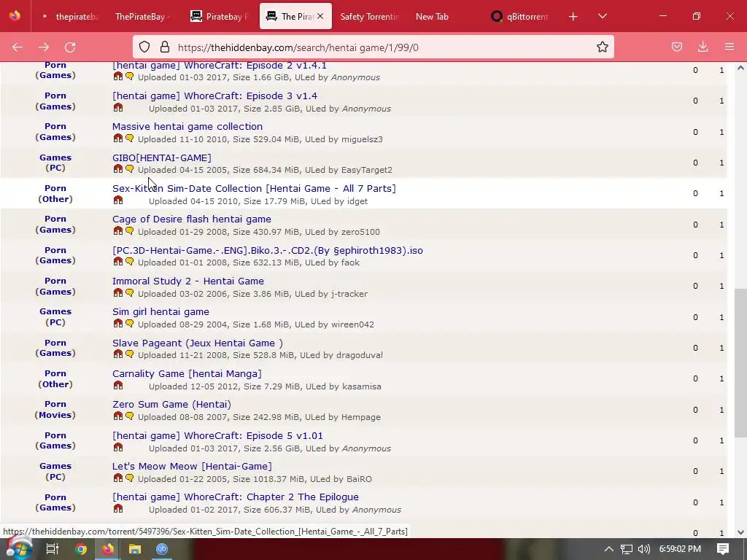Click comments icon for miguelsz3 upload
Screen dimensions: 747x560
130,138
